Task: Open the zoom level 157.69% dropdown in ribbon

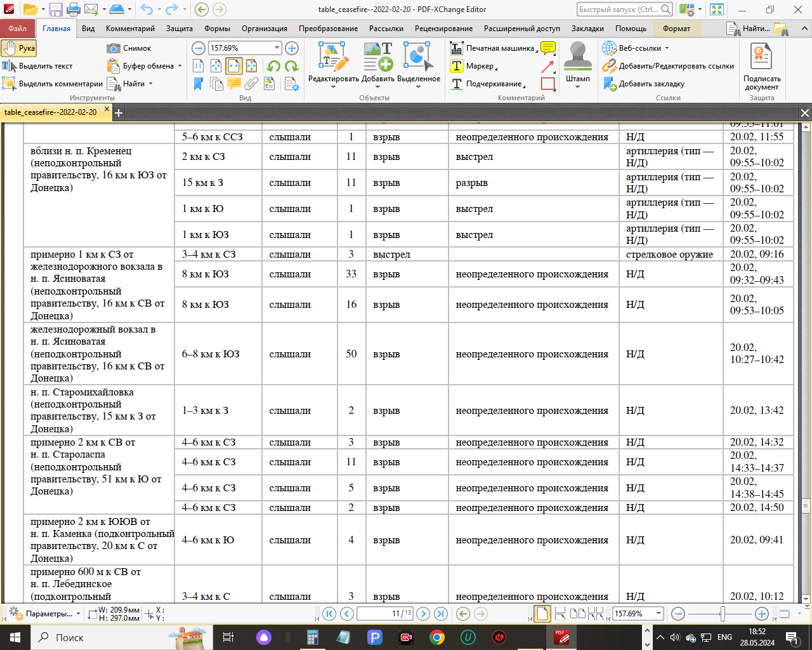Action: pos(277,48)
